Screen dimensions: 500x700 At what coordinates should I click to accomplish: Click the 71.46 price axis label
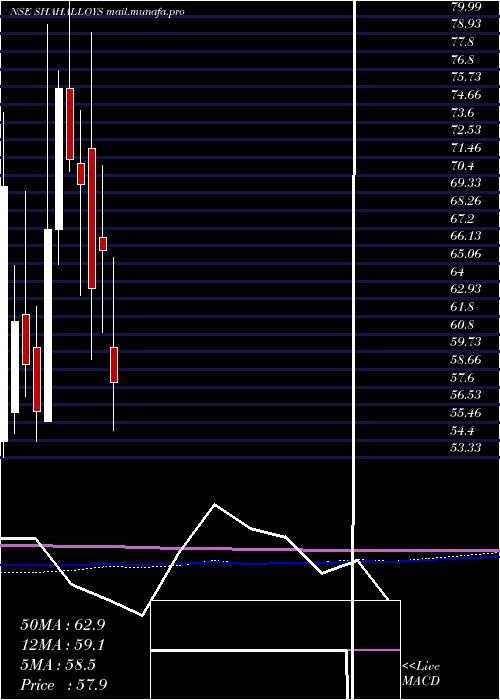[x=466, y=147]
